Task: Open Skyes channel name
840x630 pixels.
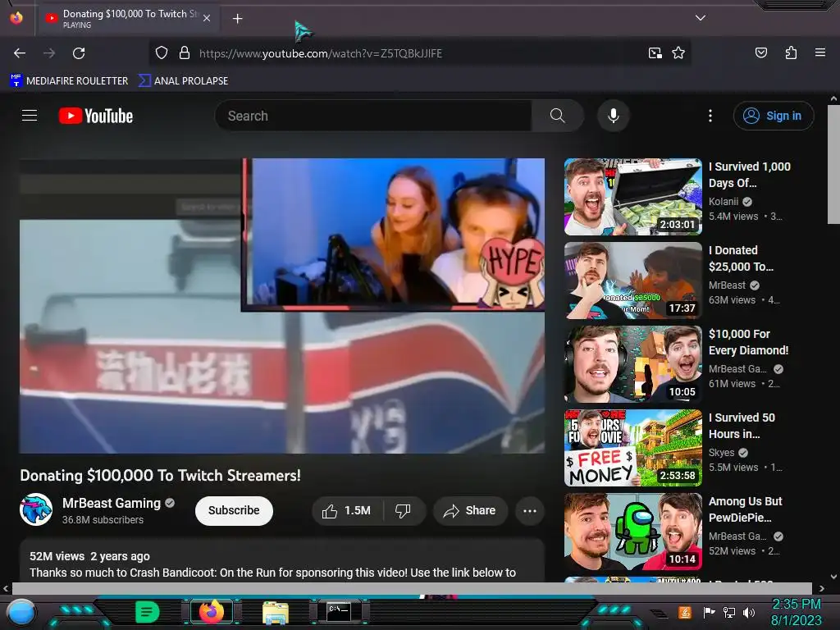Action: (x=721, y=453)
